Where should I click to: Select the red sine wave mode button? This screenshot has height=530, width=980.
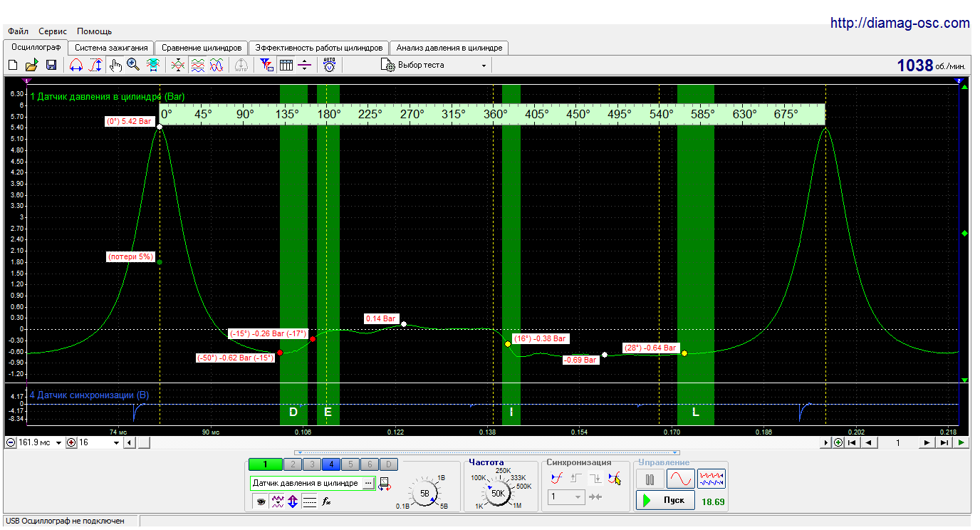680,479
